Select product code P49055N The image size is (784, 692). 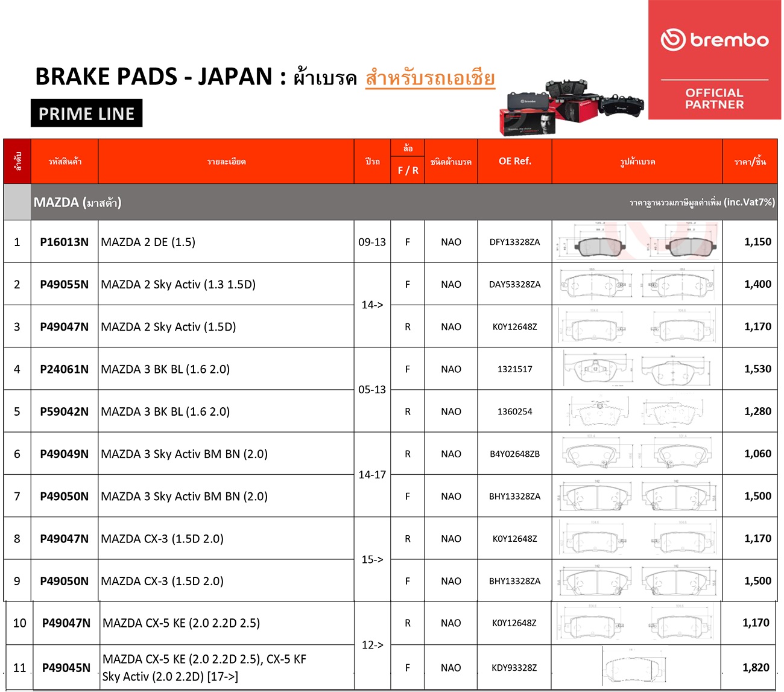(x=65, y=284)
